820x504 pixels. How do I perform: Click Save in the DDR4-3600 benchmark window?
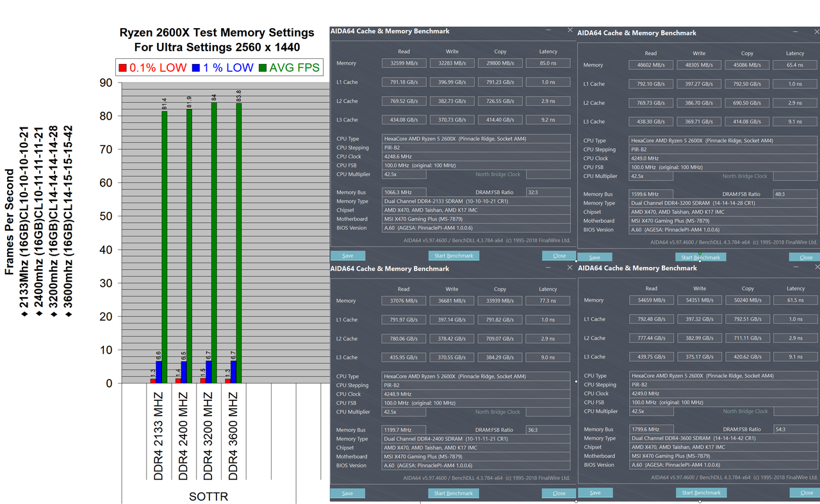tap(595, 492)
